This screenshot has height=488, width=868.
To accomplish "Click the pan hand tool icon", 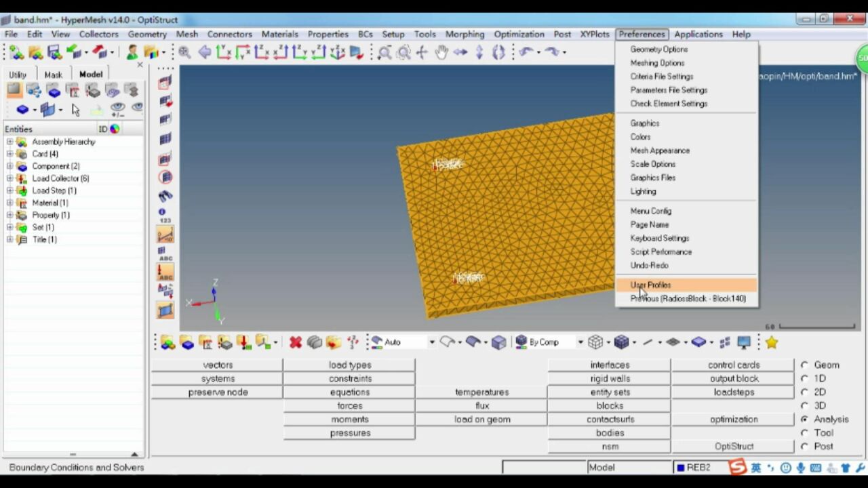I will [441, 52].
